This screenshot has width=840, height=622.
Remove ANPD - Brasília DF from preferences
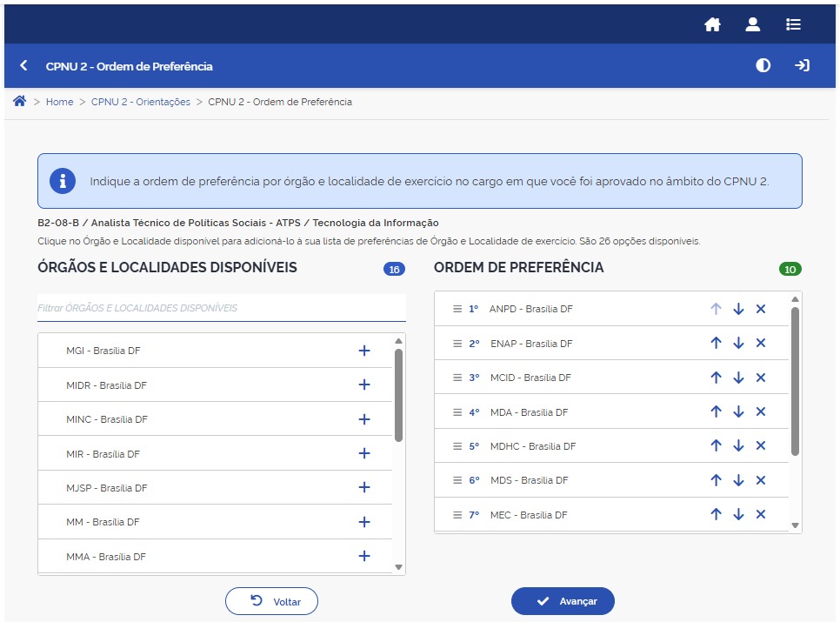[x=761, y=309]
